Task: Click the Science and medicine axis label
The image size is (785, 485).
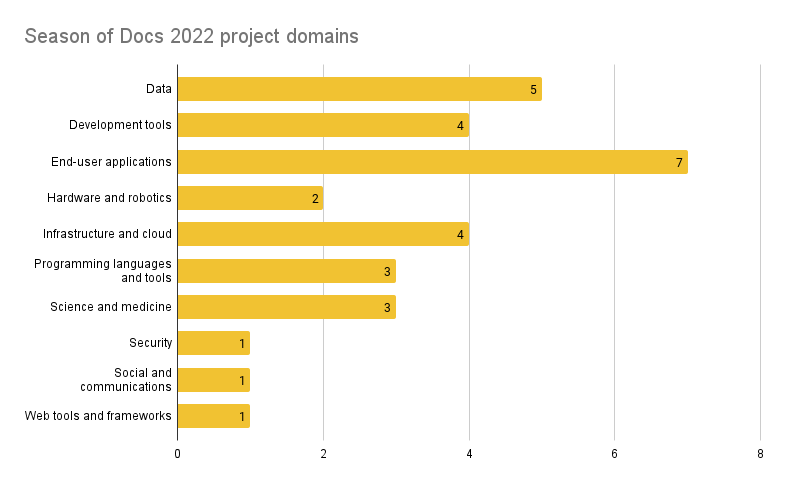Action: [x=111, y=307]
